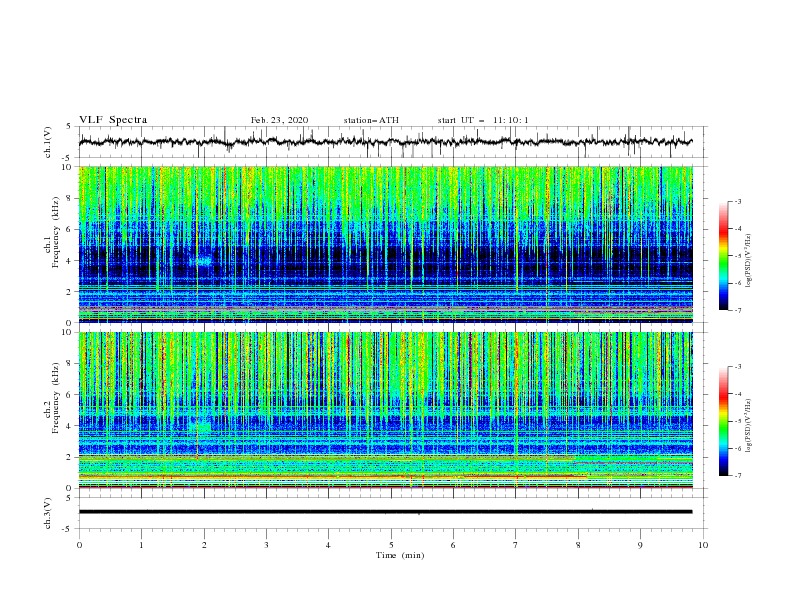
Task: Select the "Feb. 23, 2020" date text
Action: 279,120
